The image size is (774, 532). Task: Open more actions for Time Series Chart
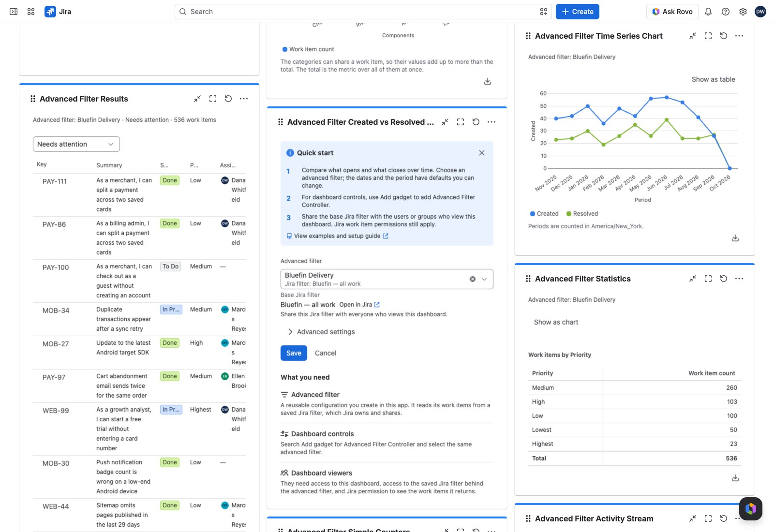pyautogui.click(x=739, y=36)
